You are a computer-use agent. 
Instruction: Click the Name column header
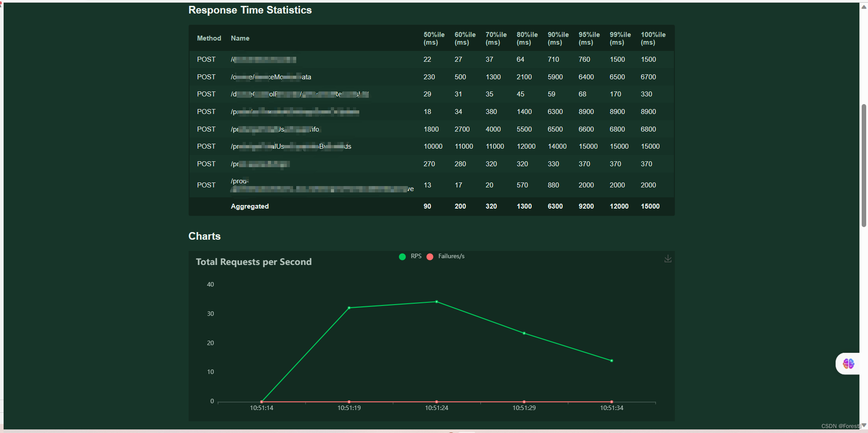[x=240, y=38]
